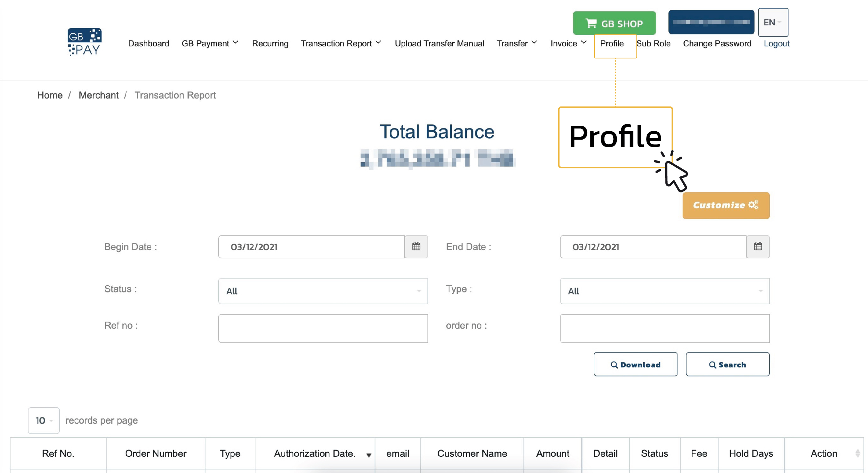
Task: Open the calendar picker for End Date
Action: [x=758, y=247]
